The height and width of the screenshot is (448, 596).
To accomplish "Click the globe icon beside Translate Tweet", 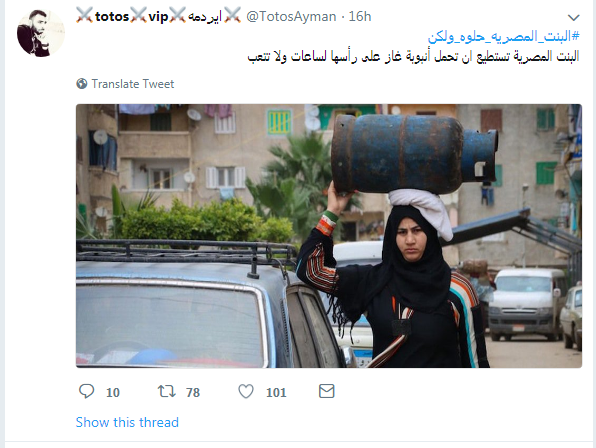I will [x=82, y=84].
